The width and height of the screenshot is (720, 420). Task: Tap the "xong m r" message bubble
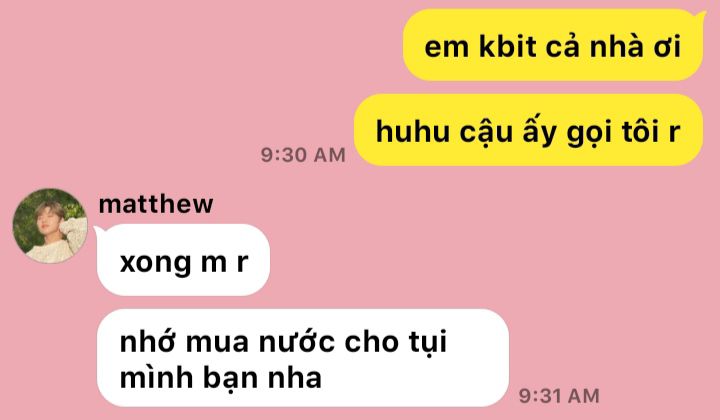tap(183, 261)
